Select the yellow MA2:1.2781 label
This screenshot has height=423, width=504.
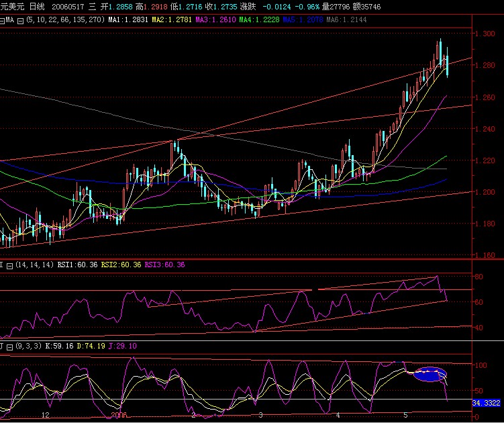pos(172,20)
